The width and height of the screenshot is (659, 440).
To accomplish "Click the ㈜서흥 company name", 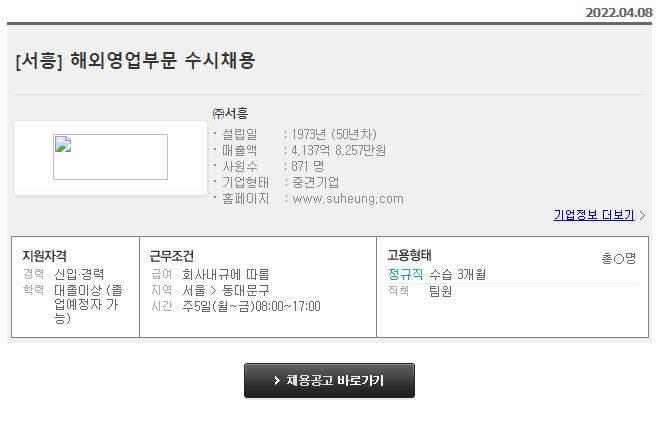I will [x=230, y=113].
